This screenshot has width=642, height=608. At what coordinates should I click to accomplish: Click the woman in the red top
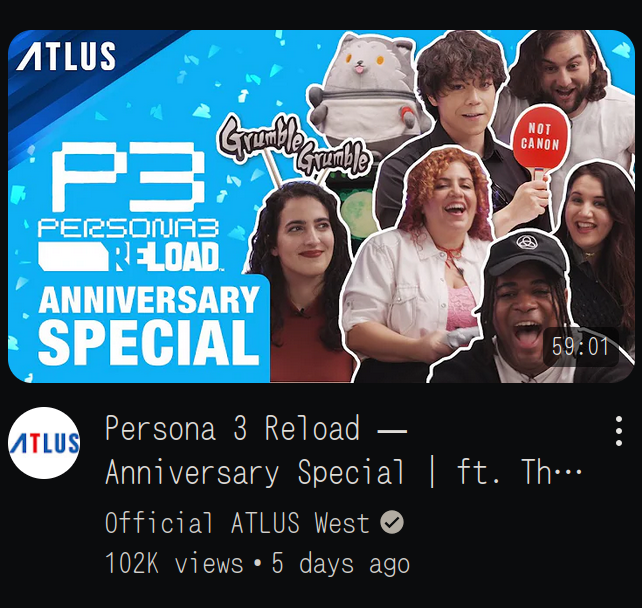301,283
